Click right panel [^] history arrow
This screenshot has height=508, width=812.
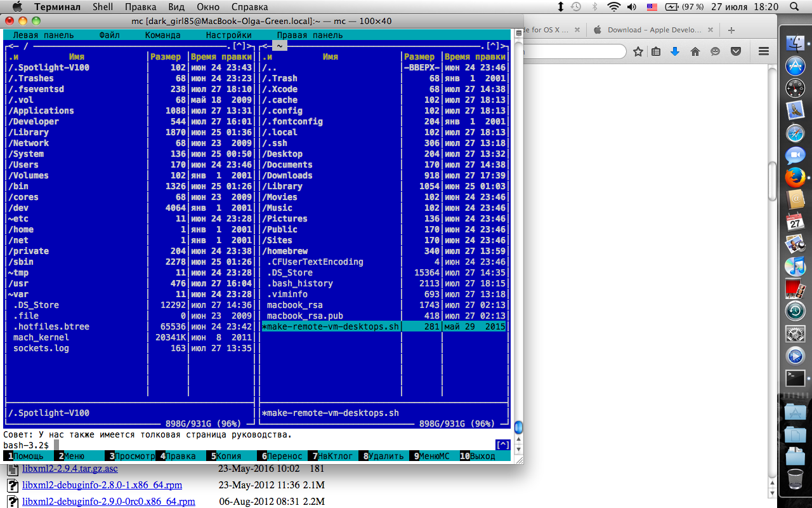point(494,46)
